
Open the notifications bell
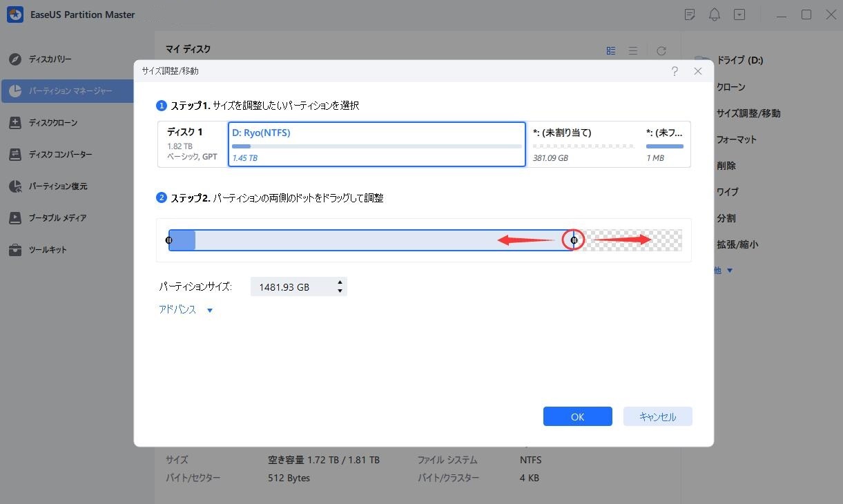click(x=715, y=14)
